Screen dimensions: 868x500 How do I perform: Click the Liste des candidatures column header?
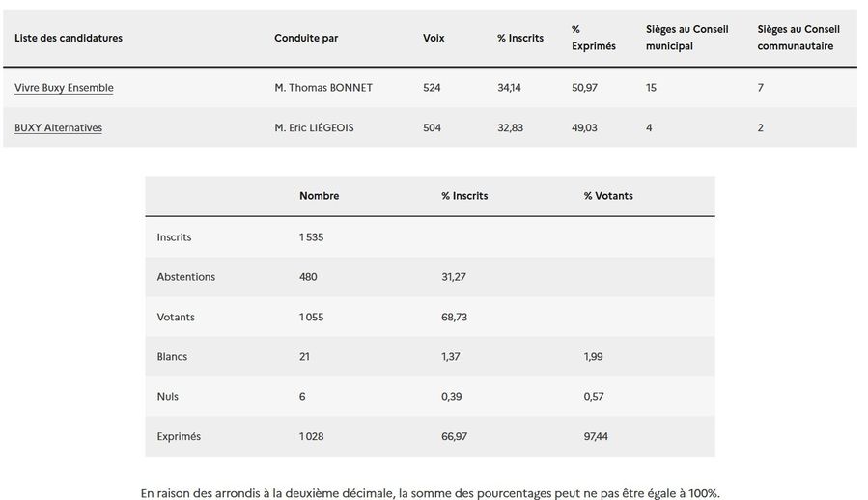point(69,38)
